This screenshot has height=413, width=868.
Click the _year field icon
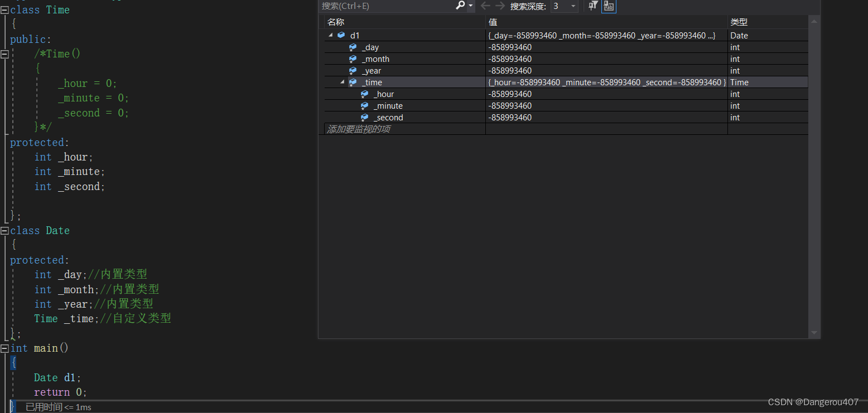[x=353, y=71]
